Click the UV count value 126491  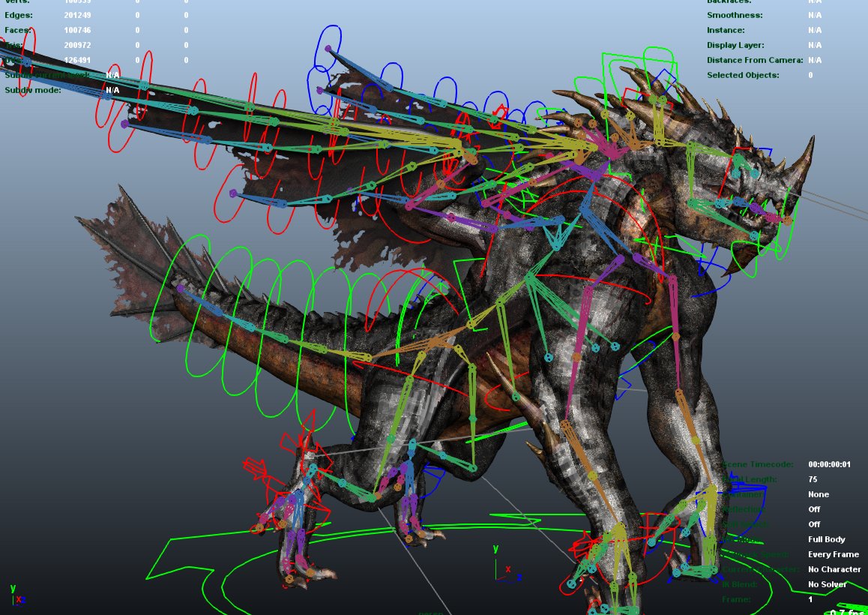77,60
